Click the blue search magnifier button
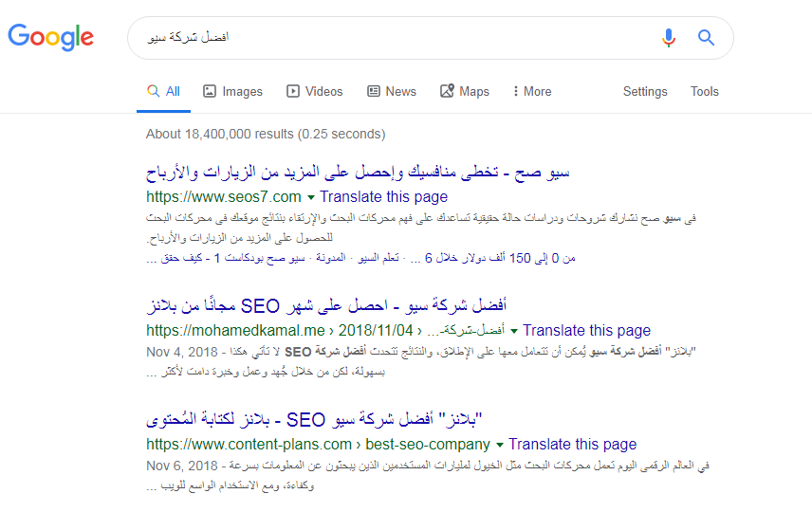The height and width of the screenshot is (512, 812). (706, 38)
